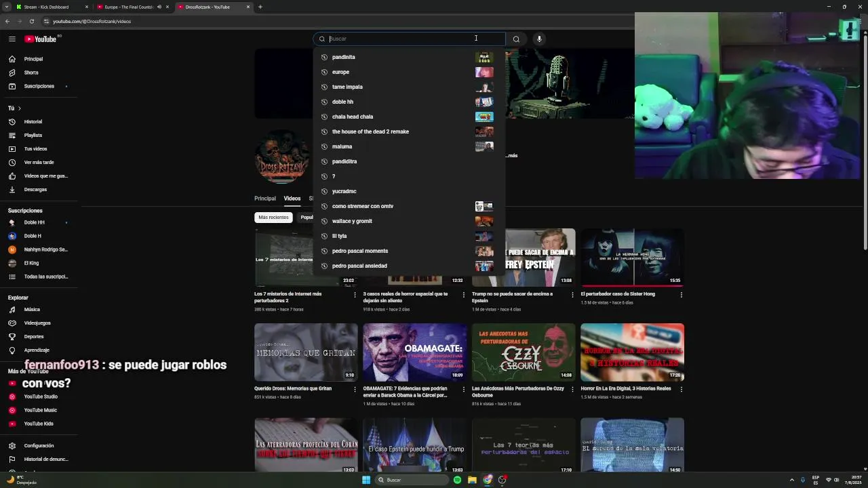Open a new browser tab
Image resolution: width=868 pixels, height=488 pixels.
260,7
